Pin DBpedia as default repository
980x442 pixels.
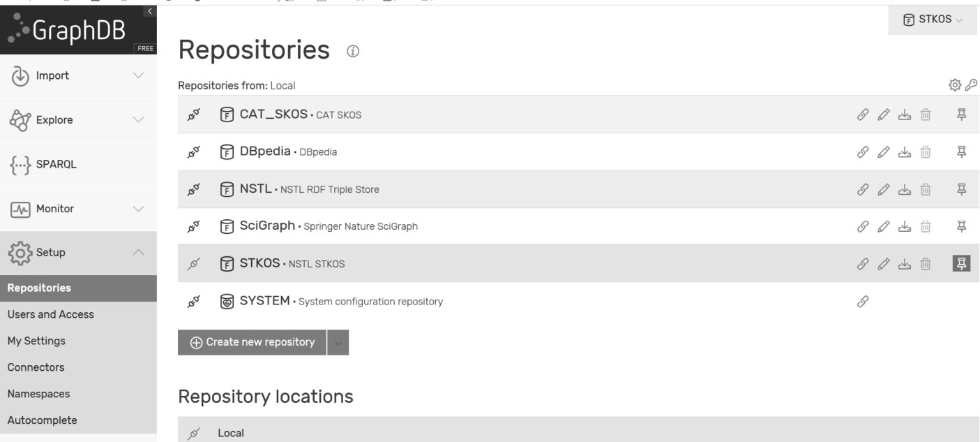point(962,152)
